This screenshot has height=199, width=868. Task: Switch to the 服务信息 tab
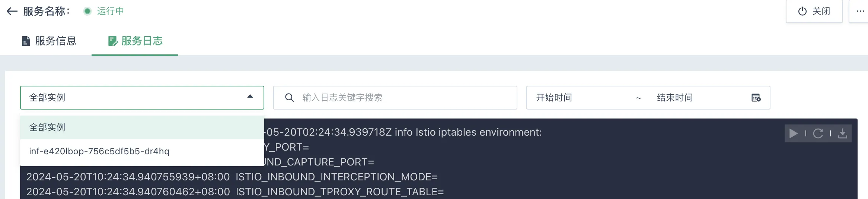[49, 41]
